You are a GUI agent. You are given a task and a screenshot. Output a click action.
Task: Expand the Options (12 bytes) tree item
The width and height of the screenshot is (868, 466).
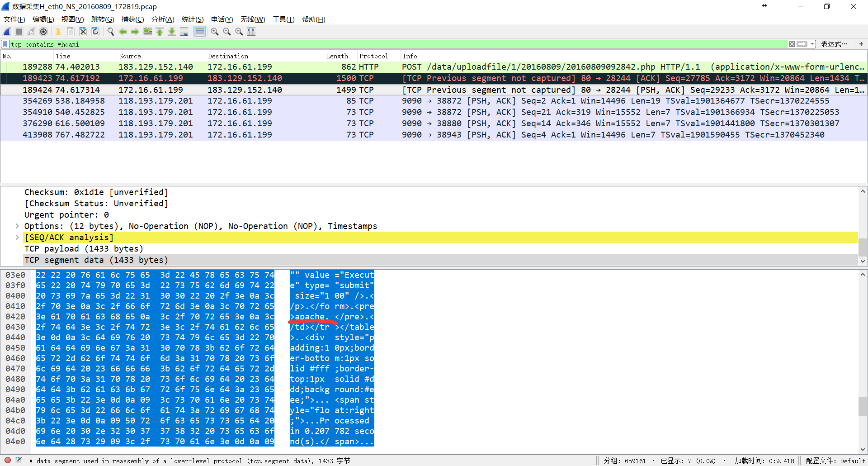[x=17, y=226]
